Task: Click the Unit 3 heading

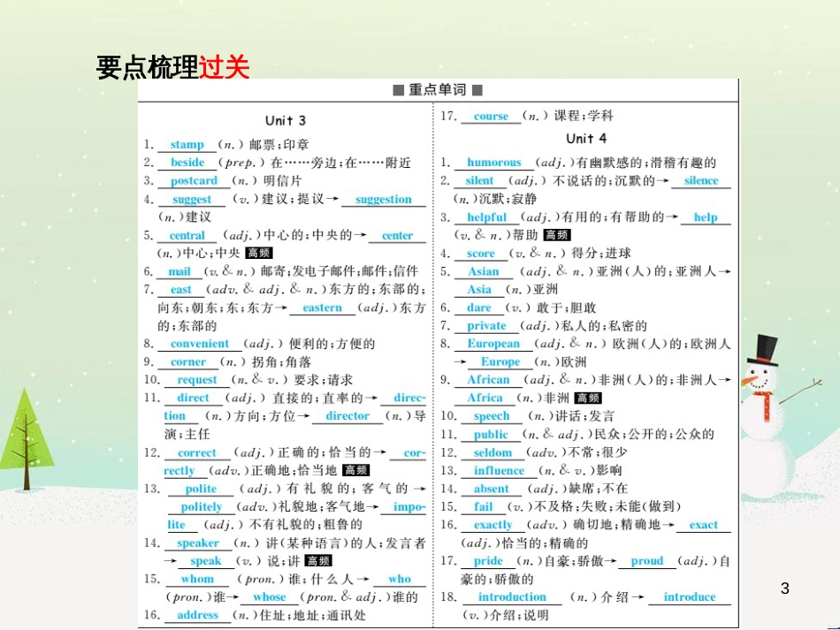Action: point(285,121)
